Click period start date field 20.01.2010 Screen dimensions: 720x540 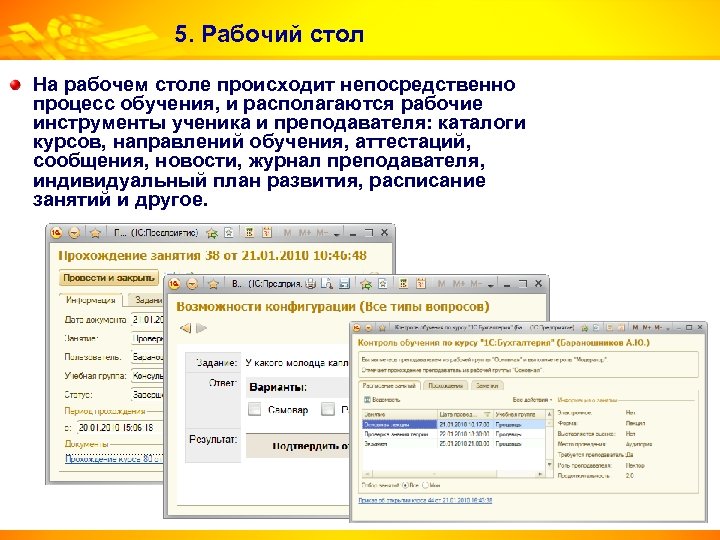point(120,428)
